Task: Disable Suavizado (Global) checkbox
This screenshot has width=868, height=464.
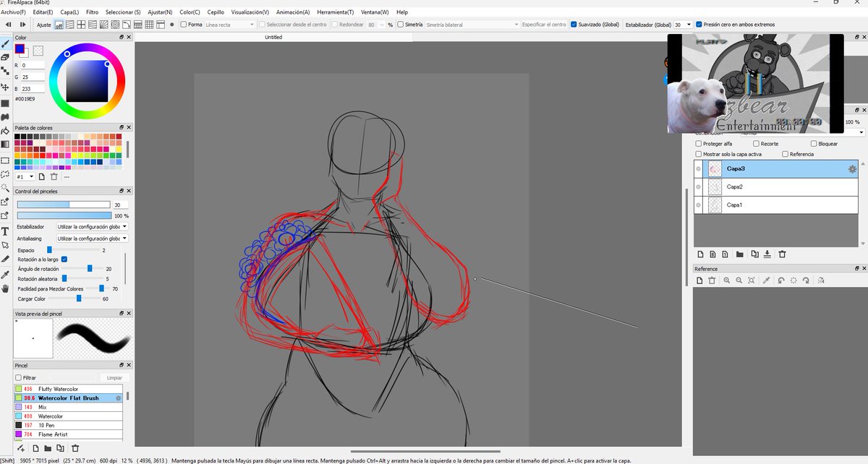Action: [574, 25]
